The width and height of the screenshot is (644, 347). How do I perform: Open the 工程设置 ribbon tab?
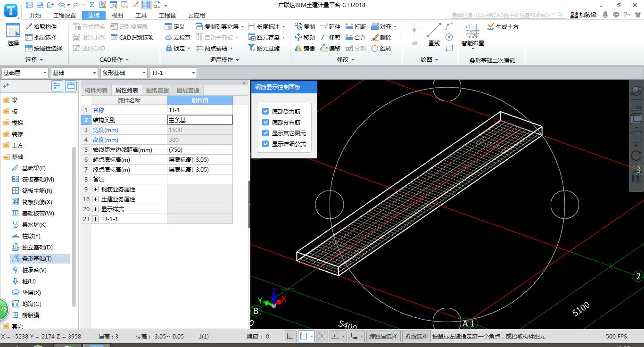coord(65,15)
